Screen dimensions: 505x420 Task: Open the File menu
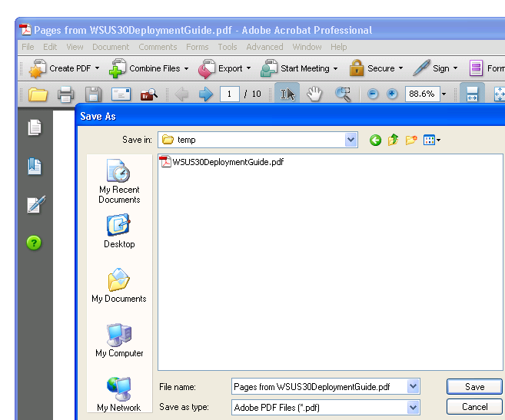(x=28, y=47)
